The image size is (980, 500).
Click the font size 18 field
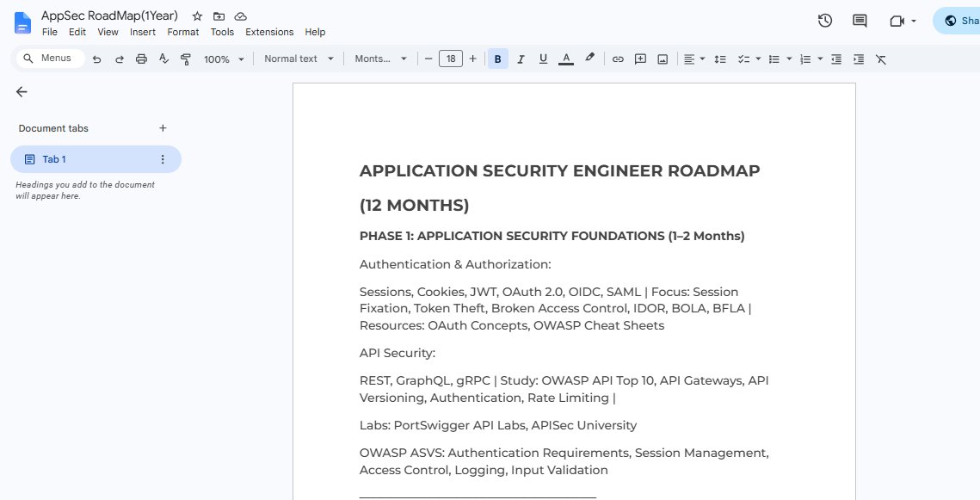pos(451,59)
